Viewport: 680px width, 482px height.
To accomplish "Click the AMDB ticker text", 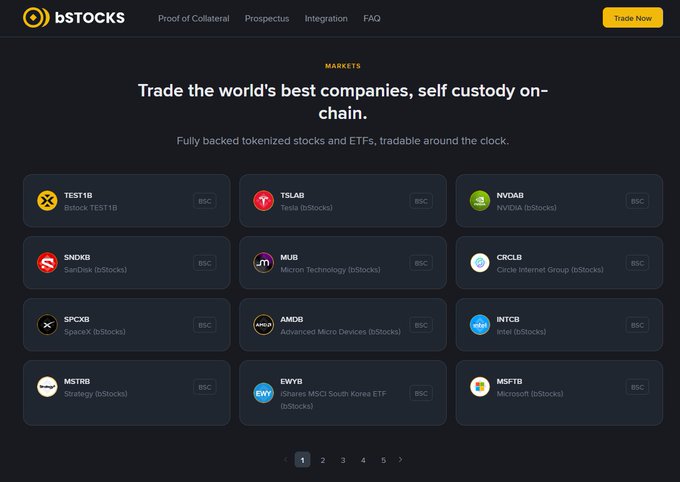I will pos(291,319).
